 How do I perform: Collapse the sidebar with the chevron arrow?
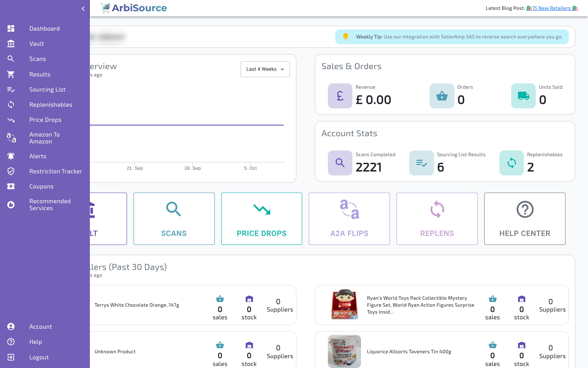click(83, 9)
